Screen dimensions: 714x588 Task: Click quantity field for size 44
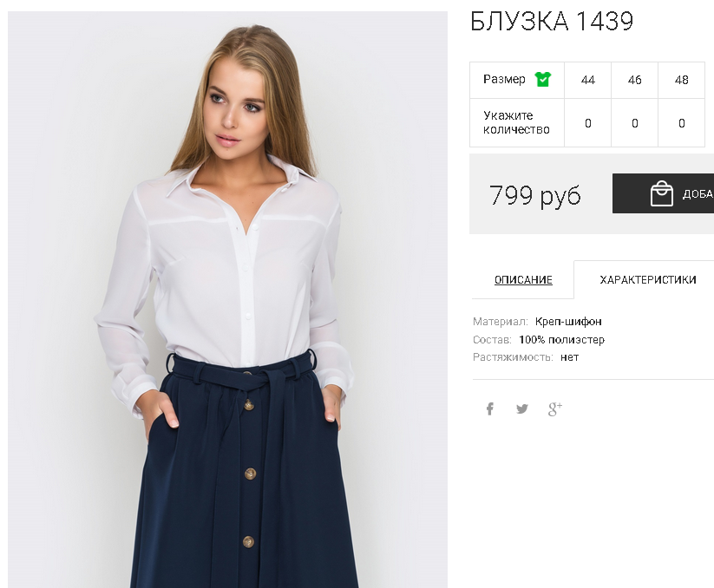(x=588, y=123)
